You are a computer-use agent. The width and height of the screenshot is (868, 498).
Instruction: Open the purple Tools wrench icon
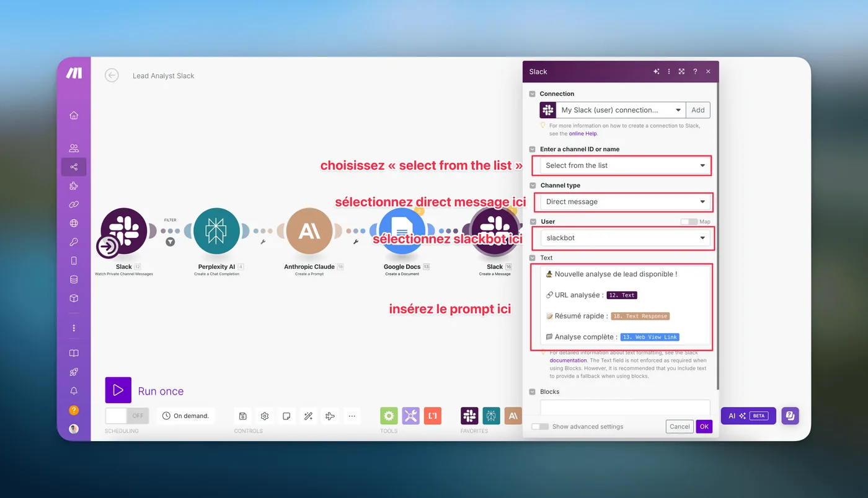(411, 416)
